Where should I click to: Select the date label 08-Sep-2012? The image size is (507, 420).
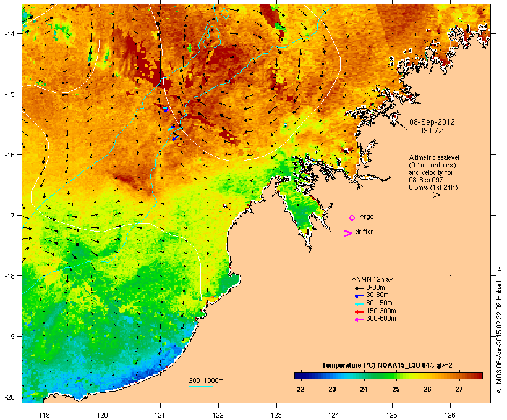432,122
